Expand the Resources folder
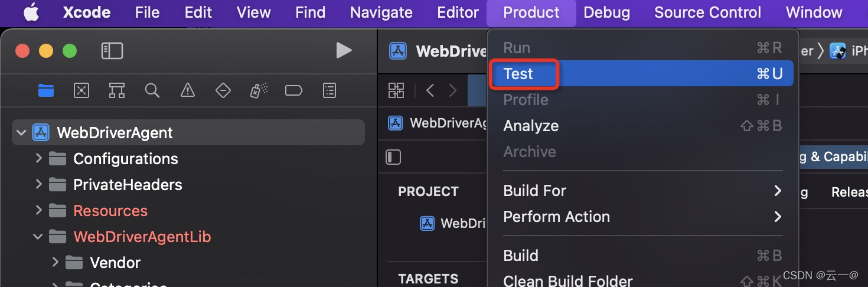Viewport: 868px width, 287px height. [x=38, y=210]
